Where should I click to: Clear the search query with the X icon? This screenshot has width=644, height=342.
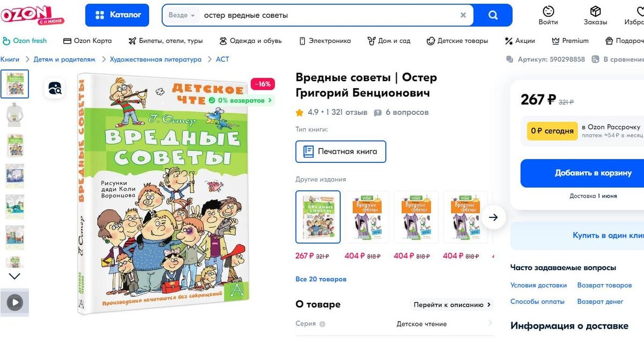(463, 15)
